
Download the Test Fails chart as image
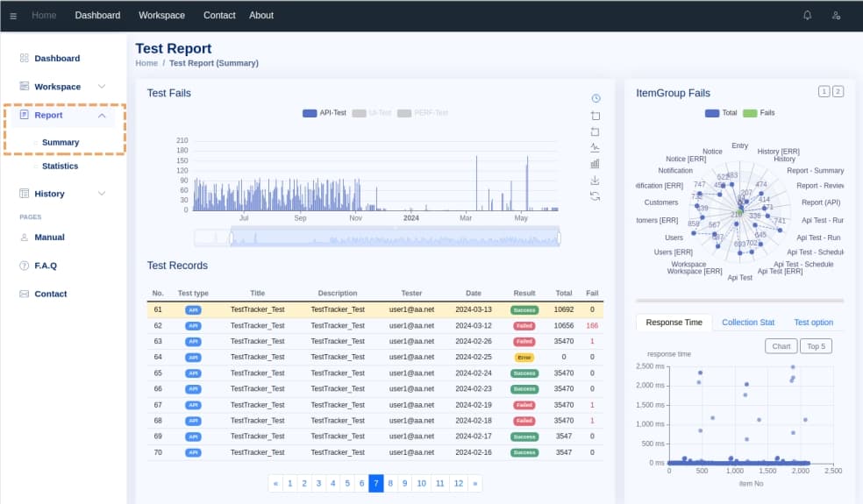[596, 180]
